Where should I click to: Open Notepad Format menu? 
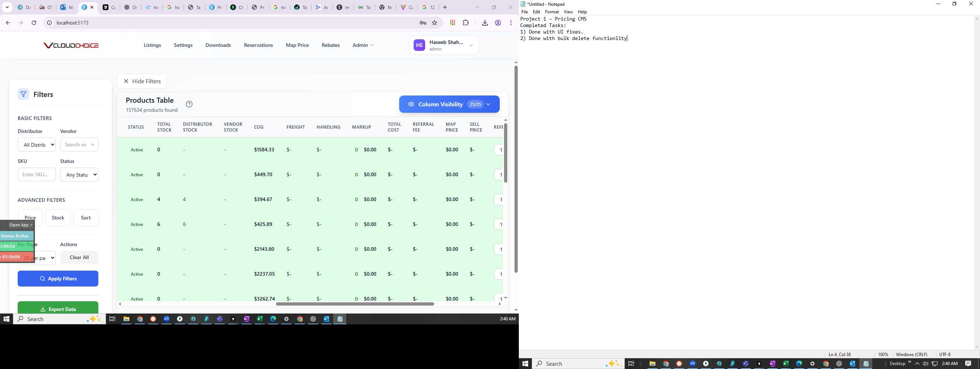552,12
